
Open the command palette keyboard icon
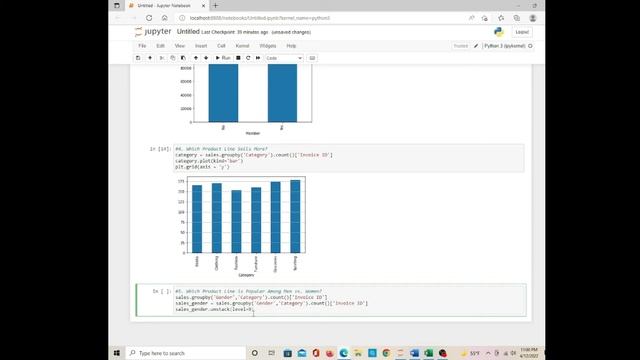[x=312, y=58]
